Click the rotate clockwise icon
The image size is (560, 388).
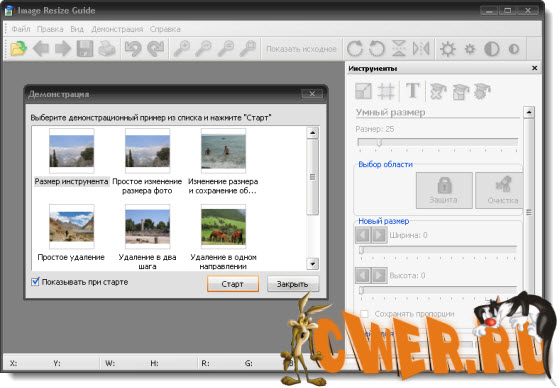coord(355,49)
